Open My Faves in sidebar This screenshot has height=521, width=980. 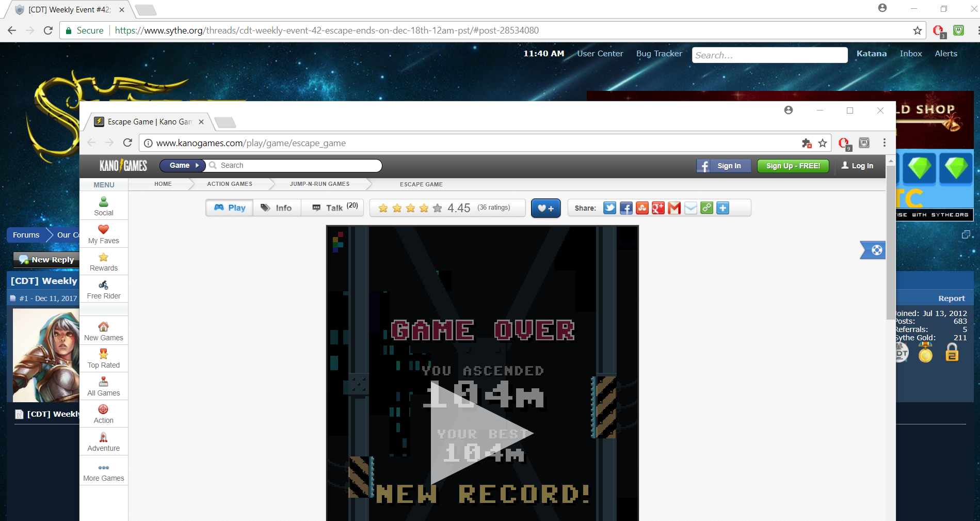pos(104,234)
